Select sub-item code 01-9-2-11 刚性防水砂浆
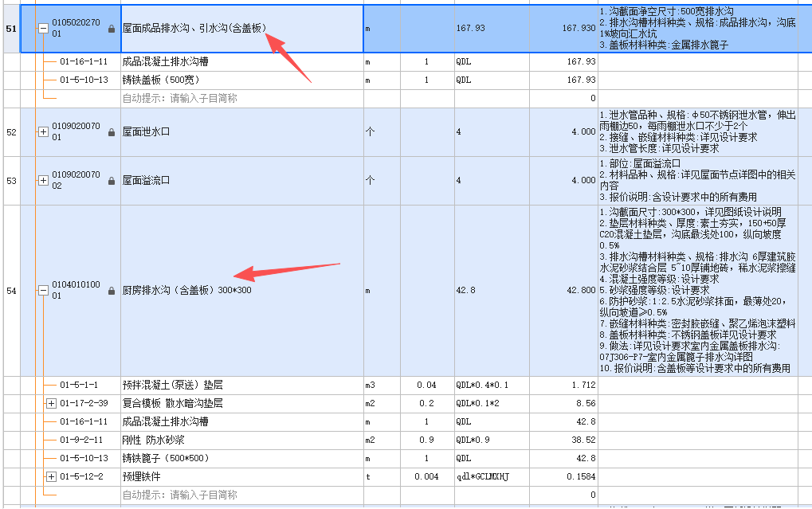This screenshot has width=812, height=509. pyautogui.click(x=81, y=440)
